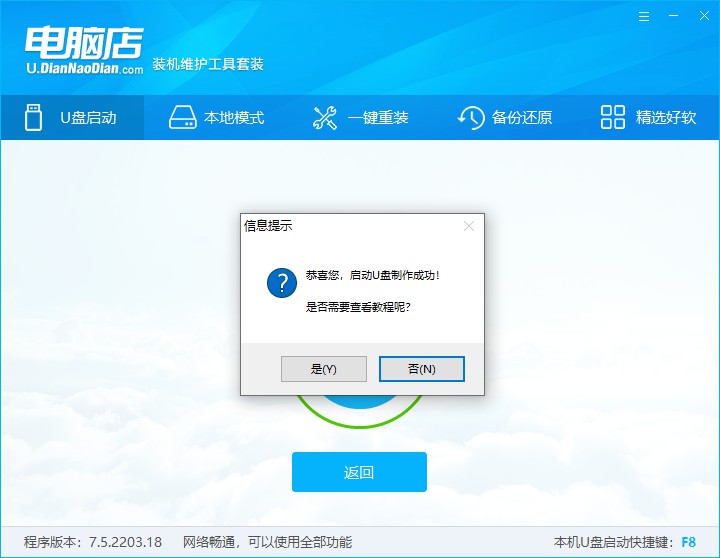
Task: Click the wrench tools icon for 一键重装
Action: pos(325,117)
